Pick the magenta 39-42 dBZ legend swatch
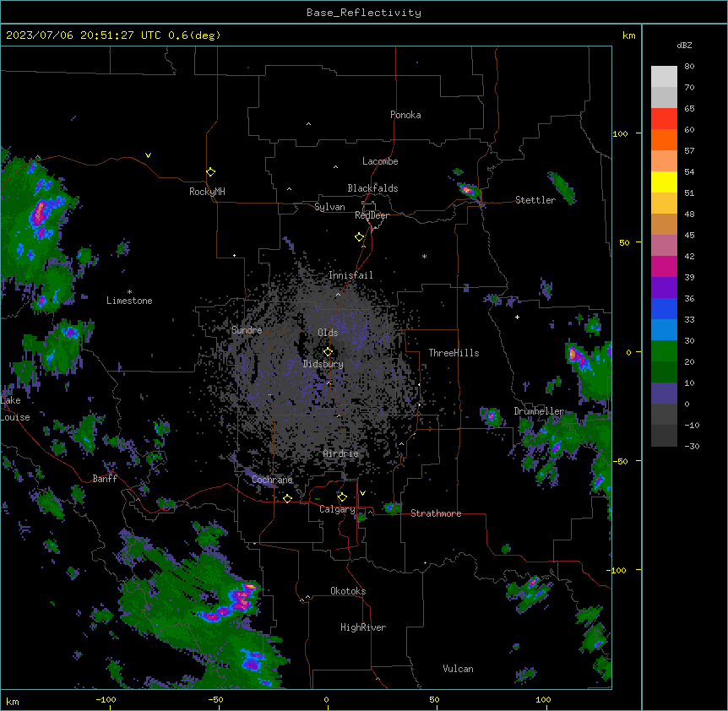The width and height of the screenshot is (728, 711). (x=664, y=266)
